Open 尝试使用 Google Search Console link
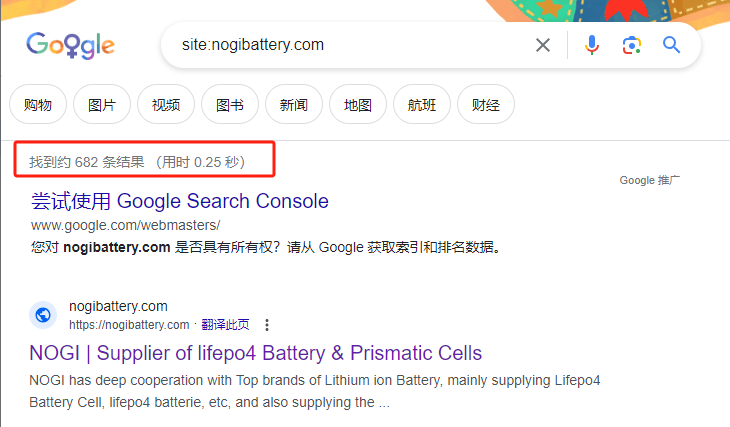 click(x=180, y=201)
